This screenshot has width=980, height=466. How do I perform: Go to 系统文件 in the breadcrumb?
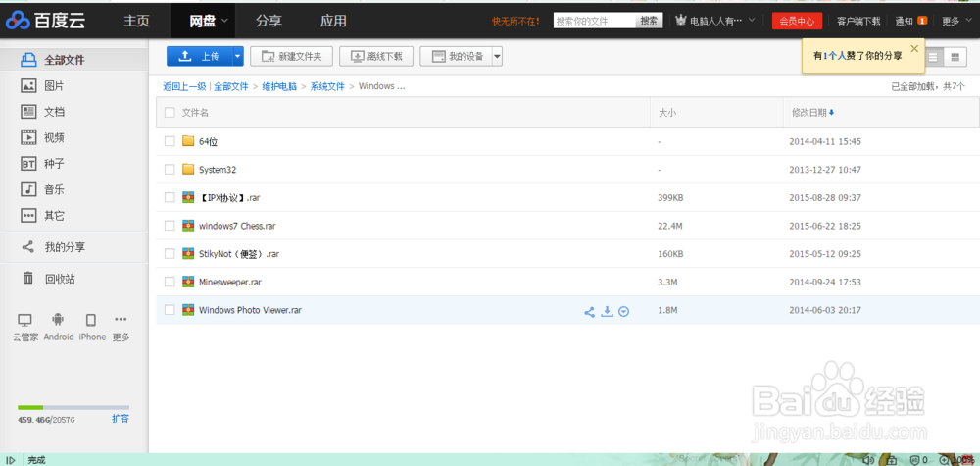pyautogui.click(x=327, y=87)
